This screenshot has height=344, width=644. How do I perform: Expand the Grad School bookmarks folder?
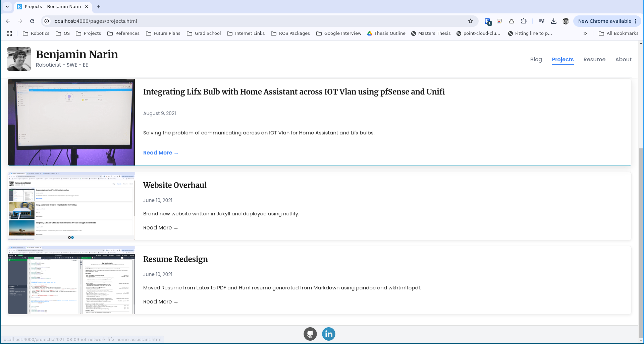click(x=204, y=33)
